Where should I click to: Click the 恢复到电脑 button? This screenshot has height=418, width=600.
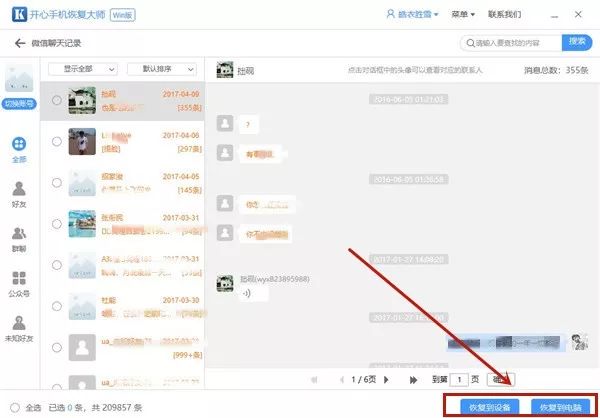558,406
